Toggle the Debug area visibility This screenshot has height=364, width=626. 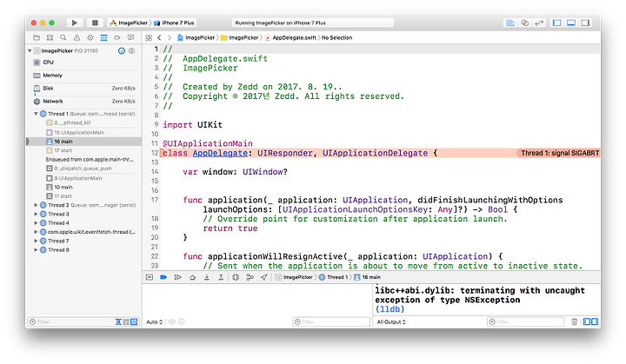click(x=571, y=23)
